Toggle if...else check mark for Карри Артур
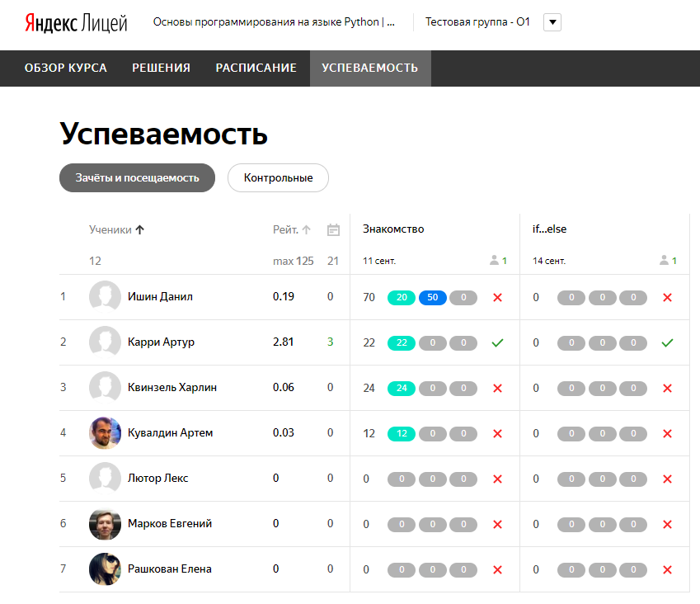700x604 pixels. click(x=667, y=343)
